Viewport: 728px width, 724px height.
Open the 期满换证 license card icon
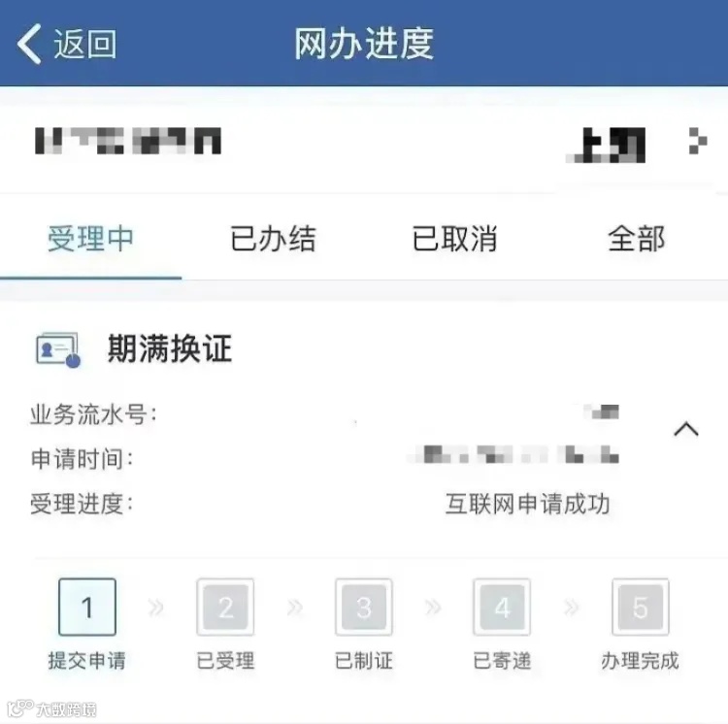click(x=58, y=349)
